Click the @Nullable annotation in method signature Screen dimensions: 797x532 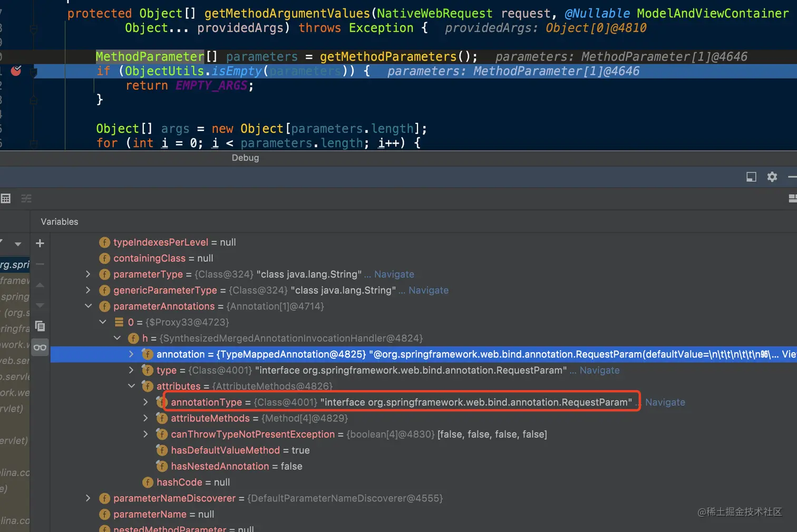[597, 13]
